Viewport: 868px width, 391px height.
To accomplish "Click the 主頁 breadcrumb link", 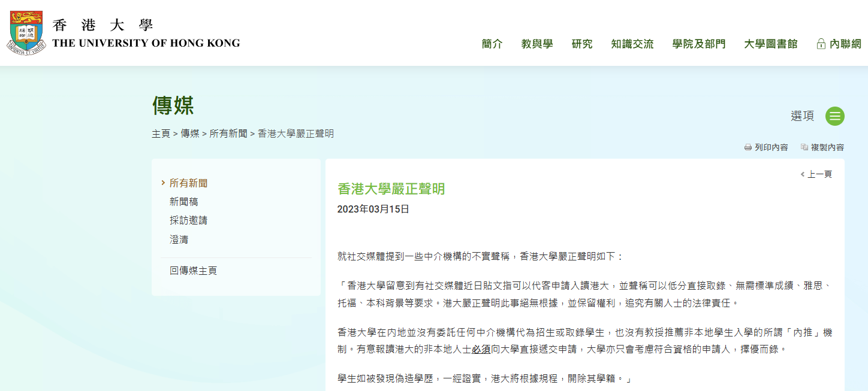I will 161,134.
